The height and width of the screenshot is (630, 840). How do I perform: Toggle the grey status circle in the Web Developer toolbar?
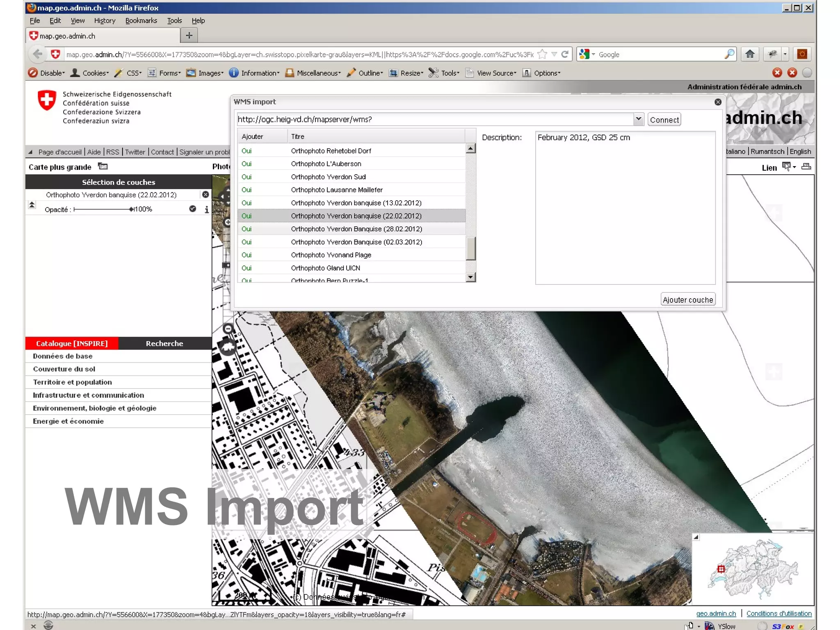click(807, 73)
